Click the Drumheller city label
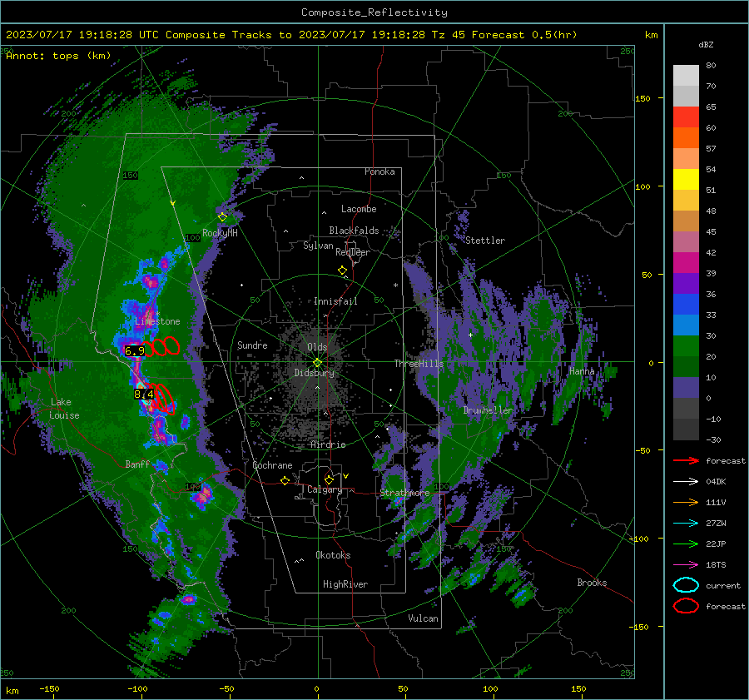 click(488, 410)
